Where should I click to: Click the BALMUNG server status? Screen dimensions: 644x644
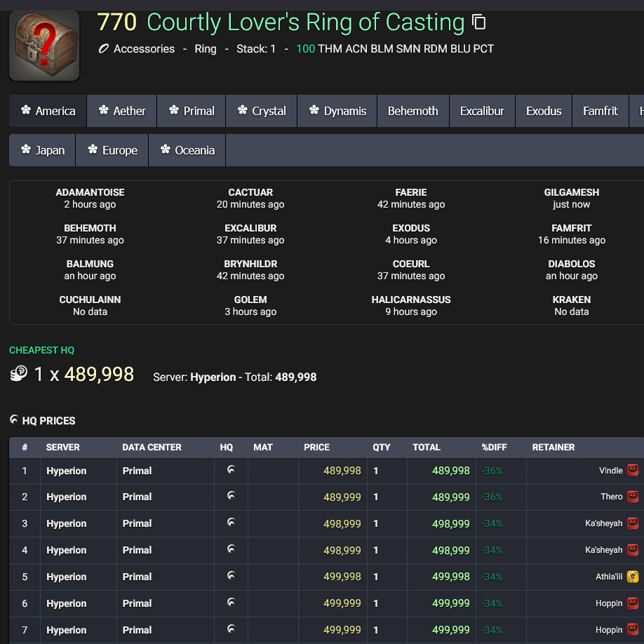pyautogui.click(x=90, y=270)
